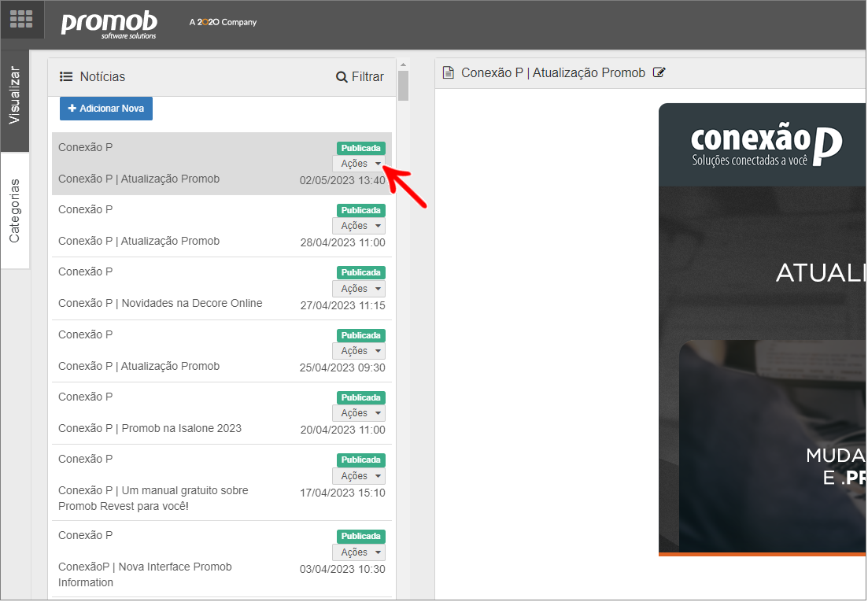
Task: Open the apps grid menu icon
Action: (21, 19)
